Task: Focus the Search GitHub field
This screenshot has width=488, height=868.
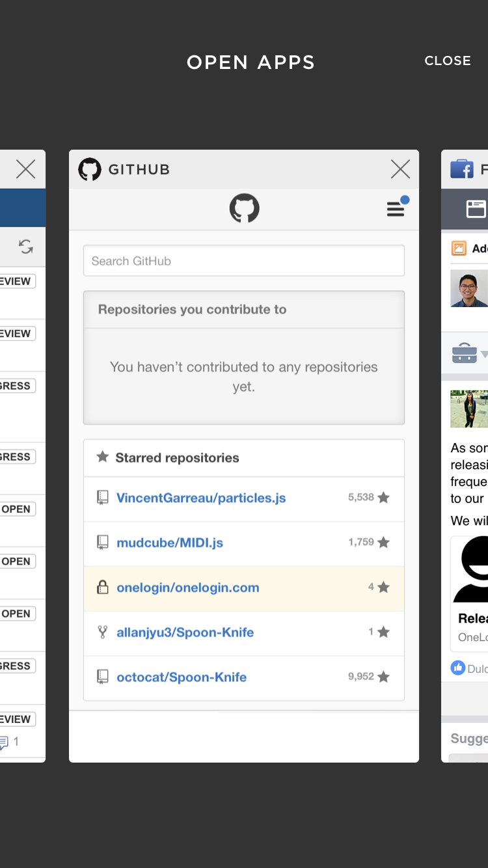Action: [244, 261]
